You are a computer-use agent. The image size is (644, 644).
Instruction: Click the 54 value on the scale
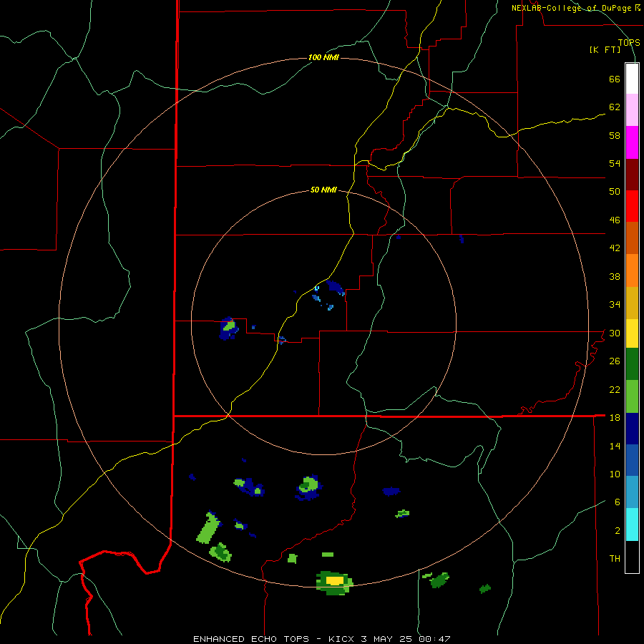tap(615, 163)
